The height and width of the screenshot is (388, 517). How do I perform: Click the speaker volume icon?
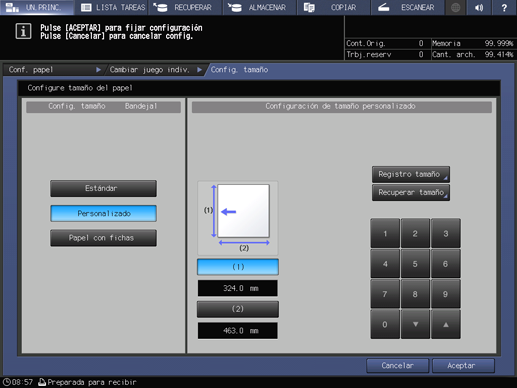(479, 7)
